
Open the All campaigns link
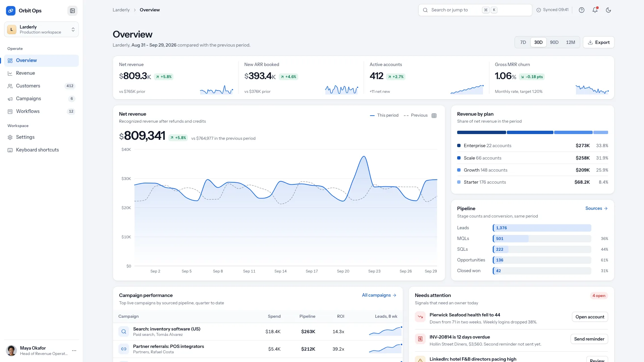(x=379, y=295)
